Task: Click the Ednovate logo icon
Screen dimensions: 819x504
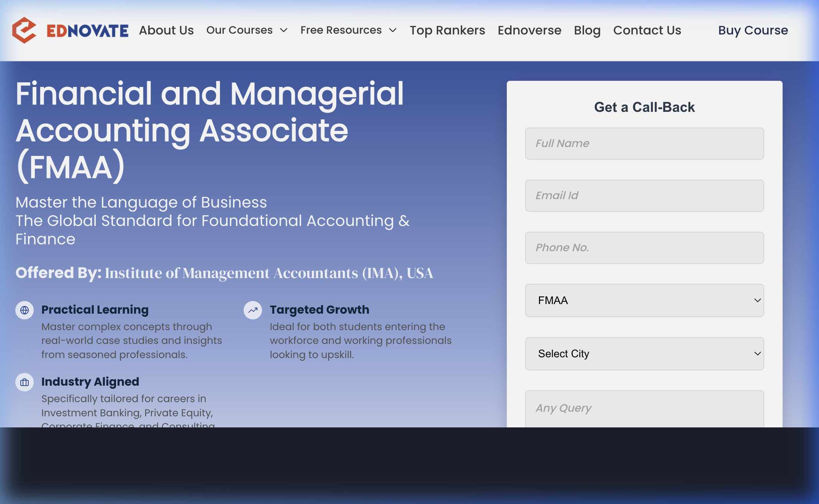Action: tap(24, 30)
